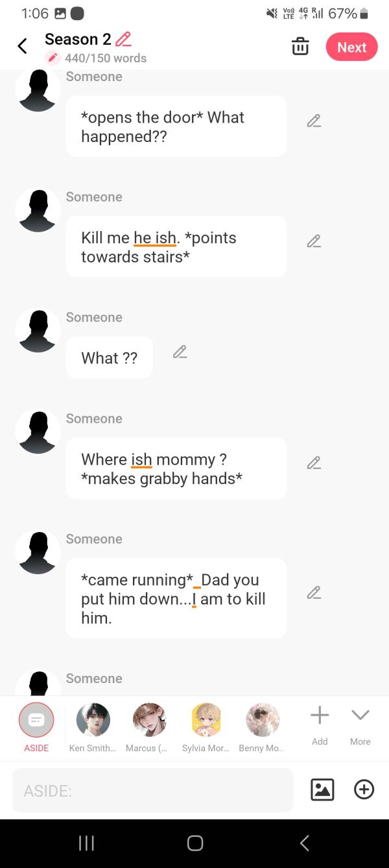Edit the "What ??" message

click(180, 352)
